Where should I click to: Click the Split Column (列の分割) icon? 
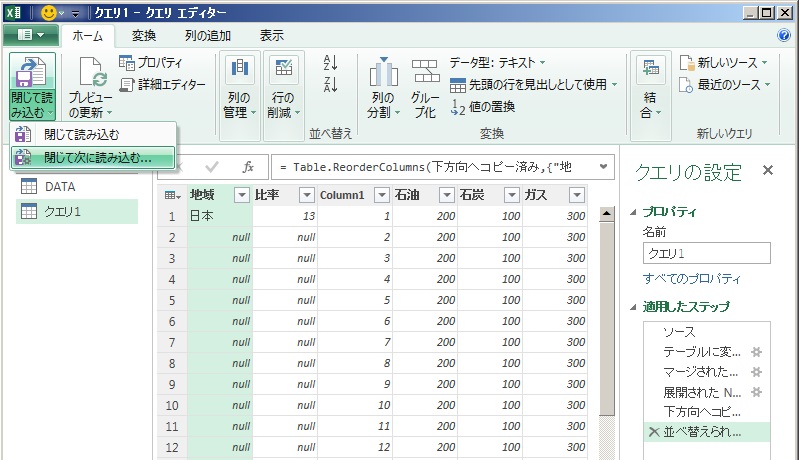point(383,72)
